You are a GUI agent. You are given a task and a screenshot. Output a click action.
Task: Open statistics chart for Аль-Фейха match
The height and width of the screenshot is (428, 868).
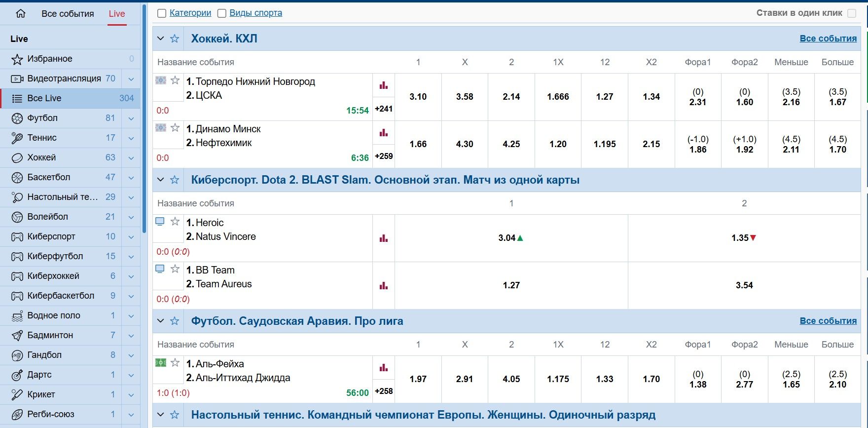pos(384,368)
